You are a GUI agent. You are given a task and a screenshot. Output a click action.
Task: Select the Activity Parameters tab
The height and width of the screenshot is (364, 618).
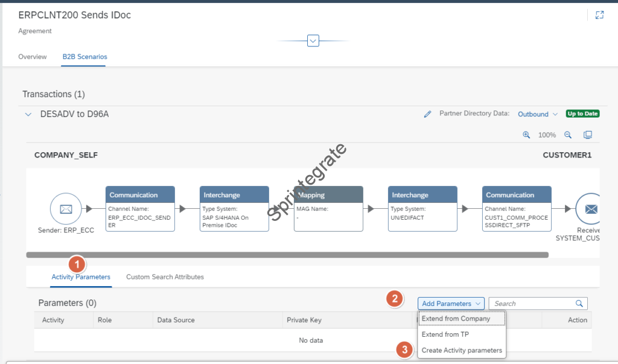tap(81, 277)
